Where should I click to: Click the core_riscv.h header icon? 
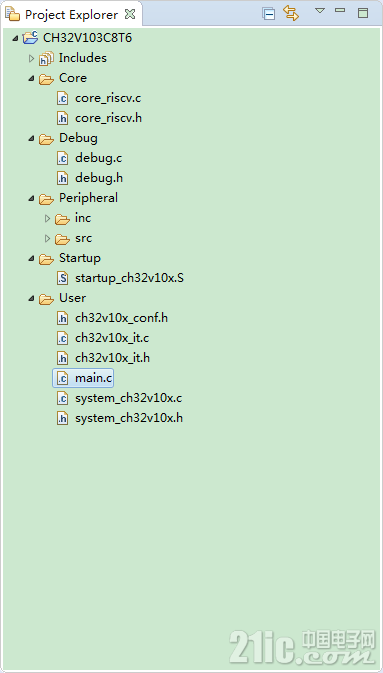[x=63, y=118]
